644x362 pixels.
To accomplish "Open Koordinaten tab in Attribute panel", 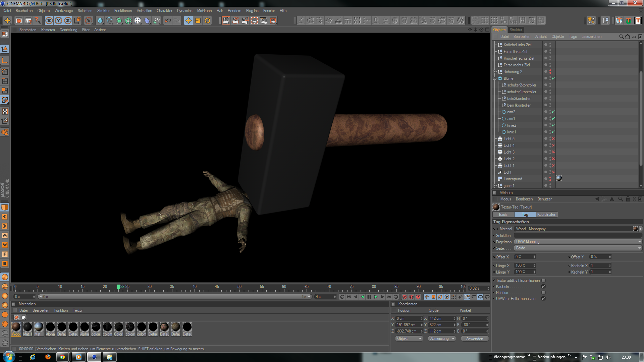I will coord(547,215).
